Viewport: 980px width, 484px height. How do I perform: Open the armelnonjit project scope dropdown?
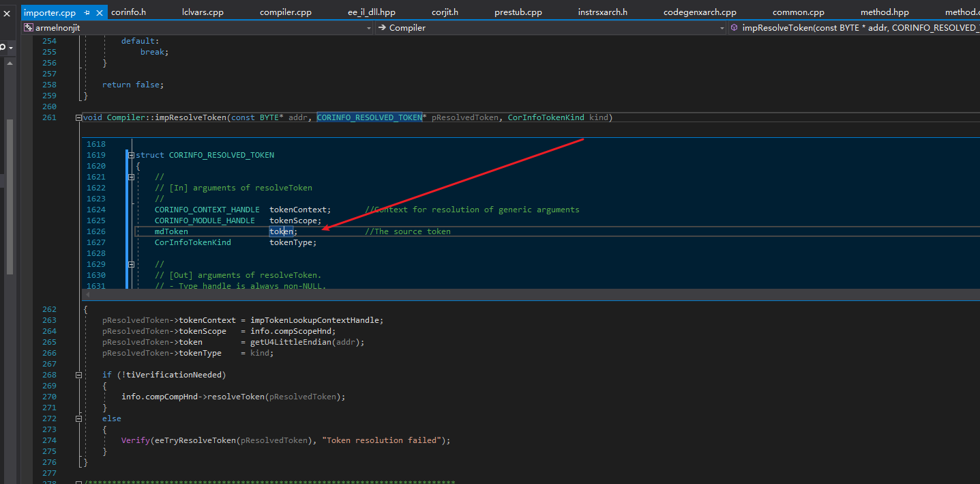tap(368, 28)
